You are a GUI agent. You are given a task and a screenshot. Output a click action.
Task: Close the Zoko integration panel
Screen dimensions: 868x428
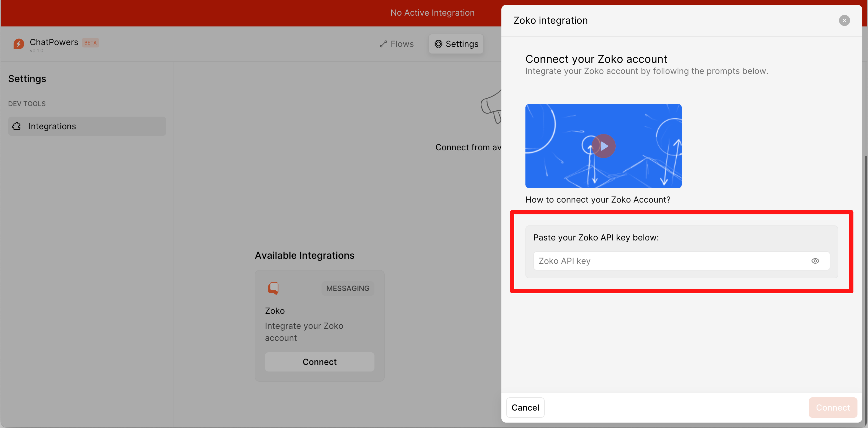pyautogui.click(x=844, y=21)
